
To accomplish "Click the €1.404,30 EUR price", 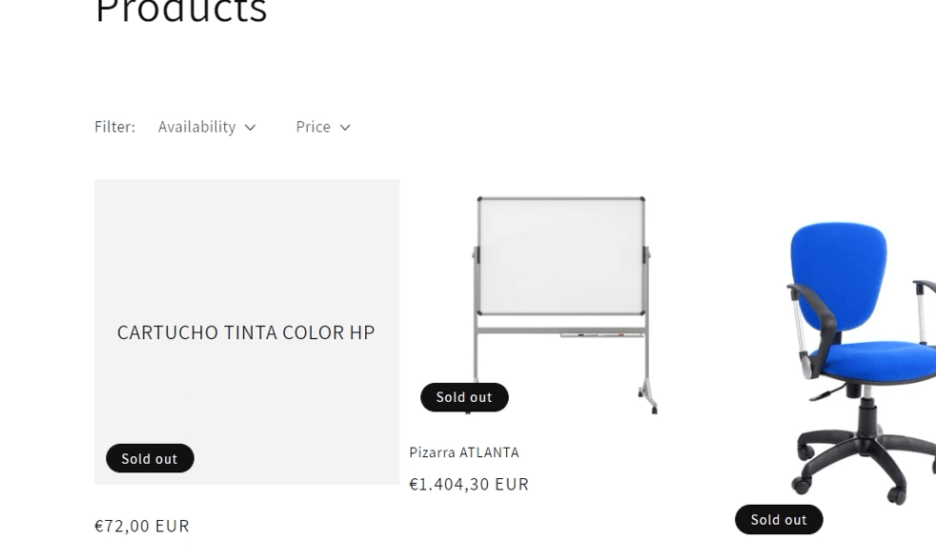I will pyautogui.click(x=469, y=484).
